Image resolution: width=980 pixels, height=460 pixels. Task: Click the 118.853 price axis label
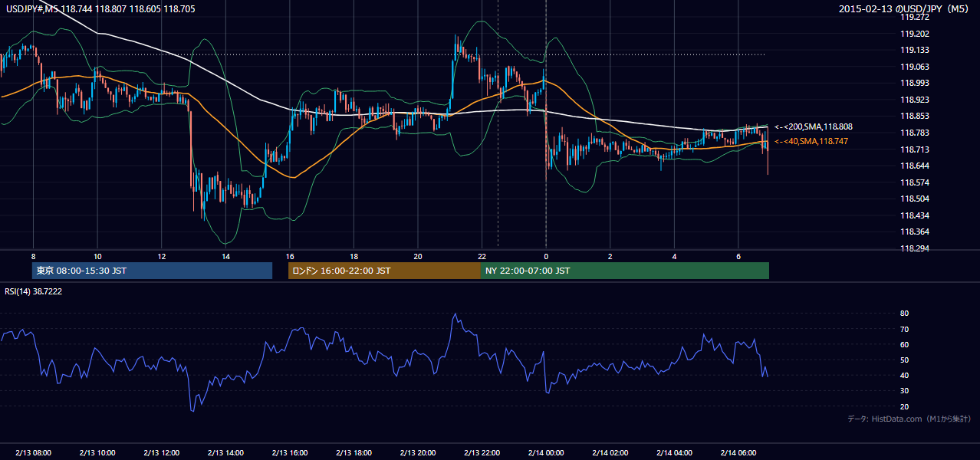(x=915, y=116)
